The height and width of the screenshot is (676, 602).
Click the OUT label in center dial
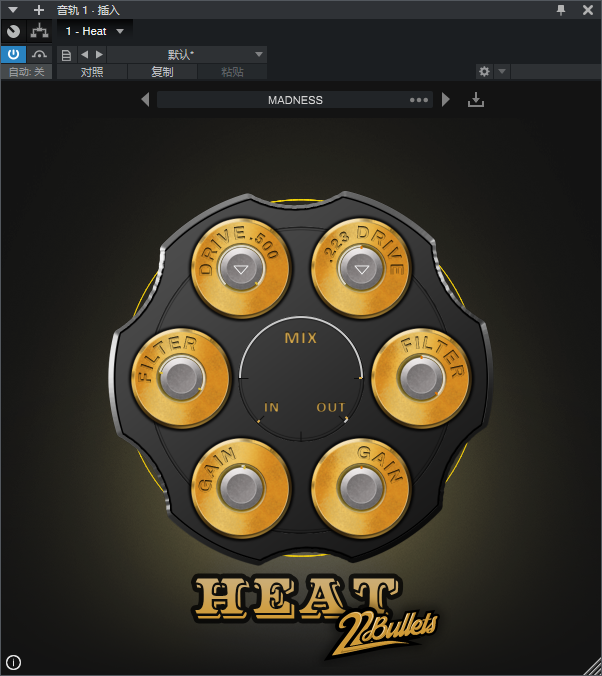coord(331,407)
